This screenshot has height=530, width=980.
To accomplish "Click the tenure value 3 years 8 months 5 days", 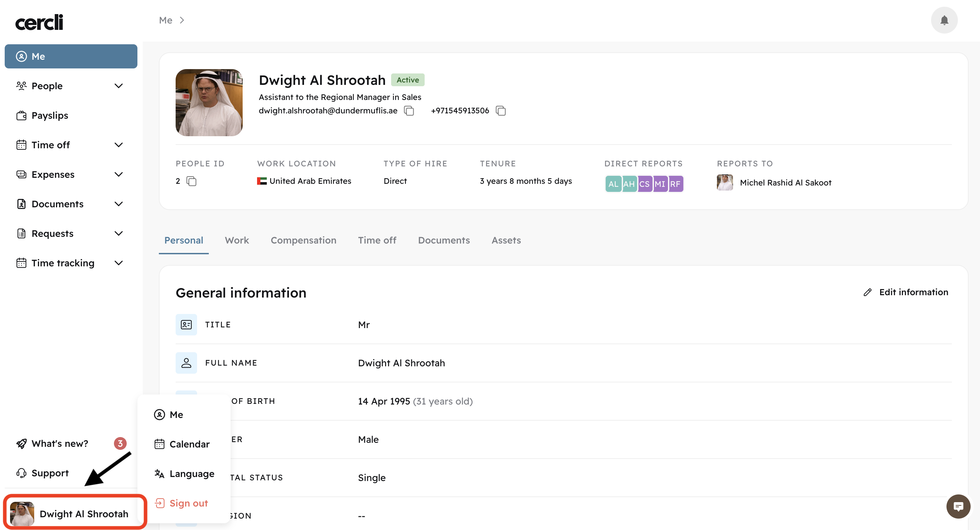I will click(526, 181).
